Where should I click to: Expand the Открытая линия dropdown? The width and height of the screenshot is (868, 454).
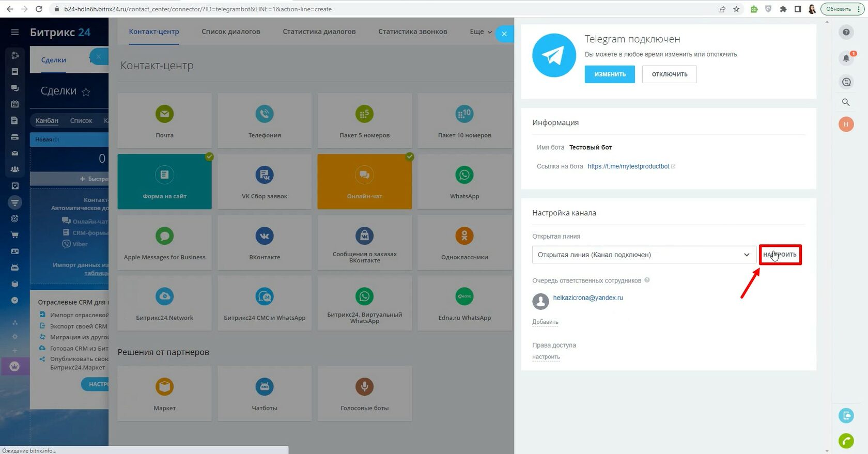point(644,255)
